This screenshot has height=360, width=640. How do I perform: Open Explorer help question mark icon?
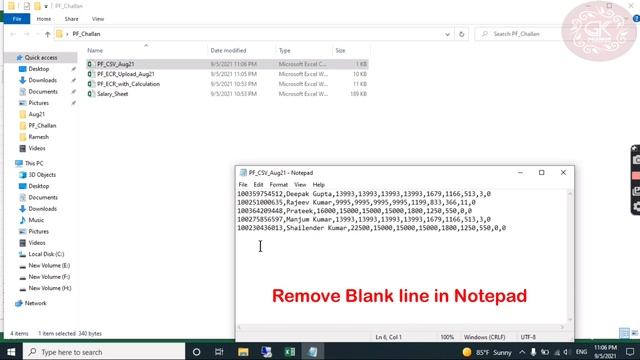click(636, 19)
